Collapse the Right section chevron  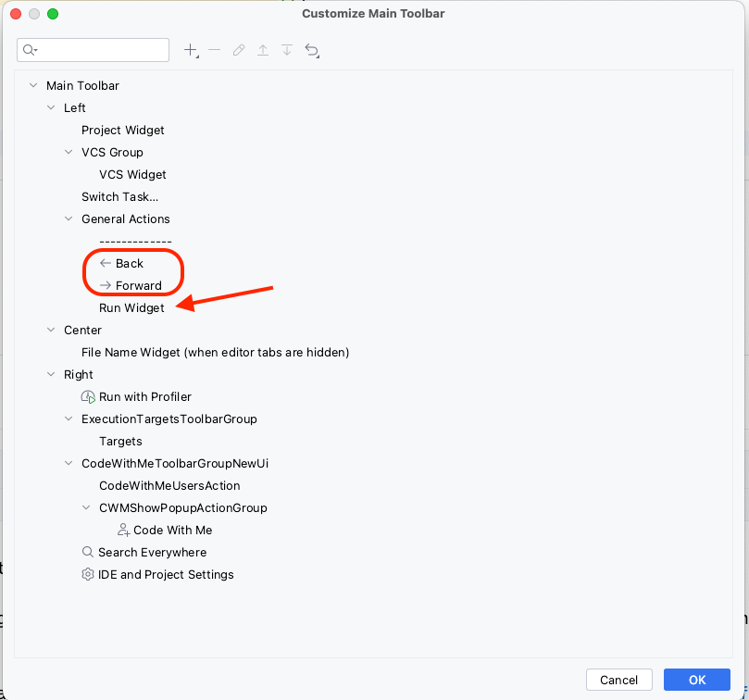[51, 374]
